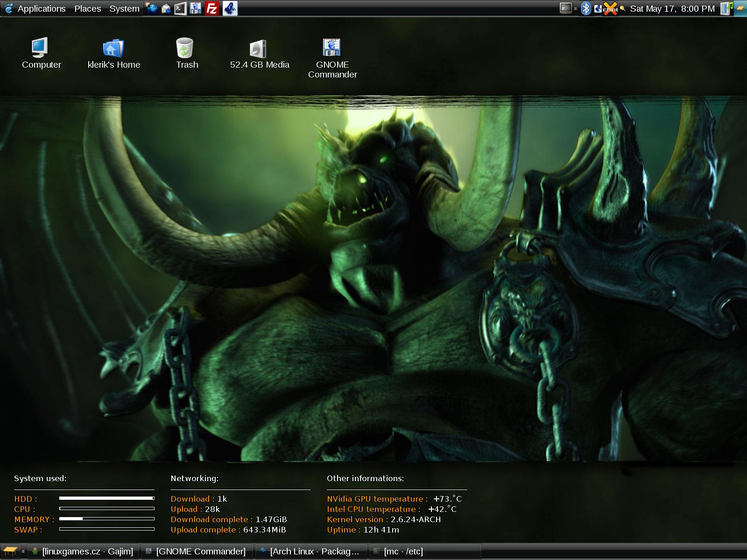Screen dimensions: 747x560
Task: Click the "System used:" heading
Action: pyautogui.click(x=40, y=478)
